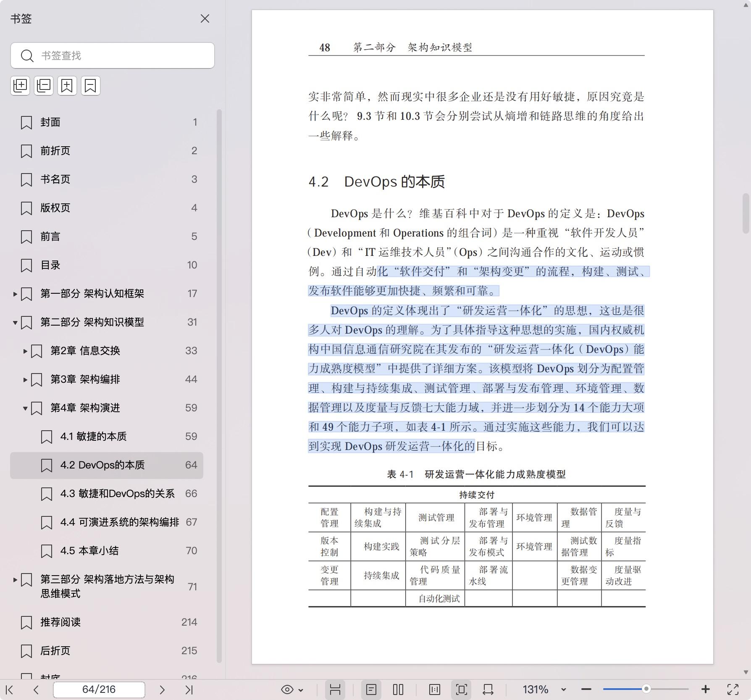751x700 pixels.
Task: Click the bookmark panel scrollbar
Action: pyautogui.click(x=219, y=386)
